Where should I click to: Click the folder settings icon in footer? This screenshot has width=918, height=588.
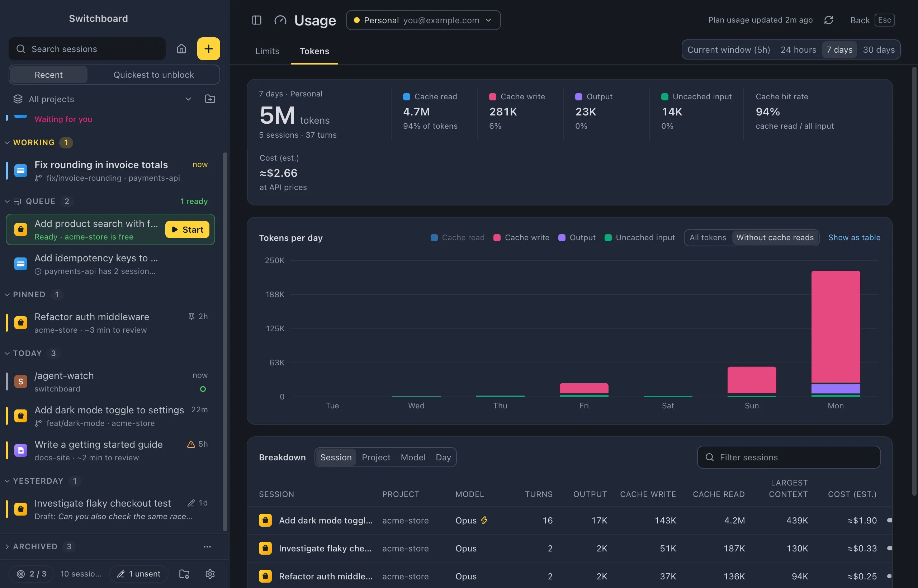[x=184, y=574]
